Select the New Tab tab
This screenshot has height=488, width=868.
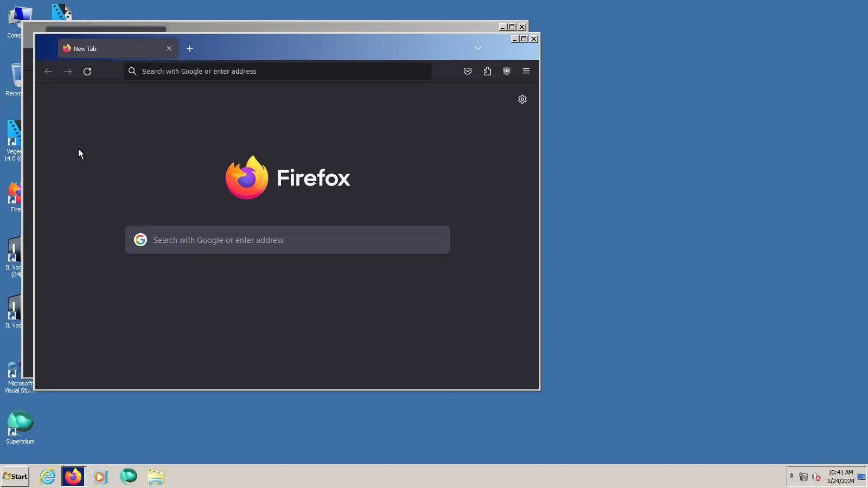click(x=117, y=48)
